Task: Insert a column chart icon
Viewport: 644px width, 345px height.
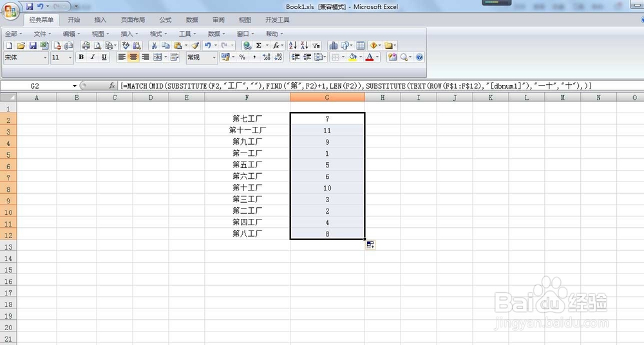Action: pyautogui.click(x=334, y=46)
